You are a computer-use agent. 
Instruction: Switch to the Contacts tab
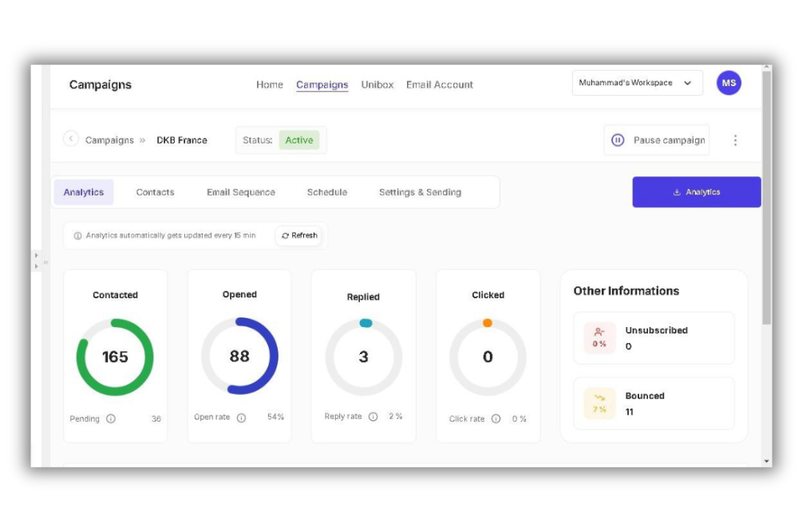click(155, 192)
